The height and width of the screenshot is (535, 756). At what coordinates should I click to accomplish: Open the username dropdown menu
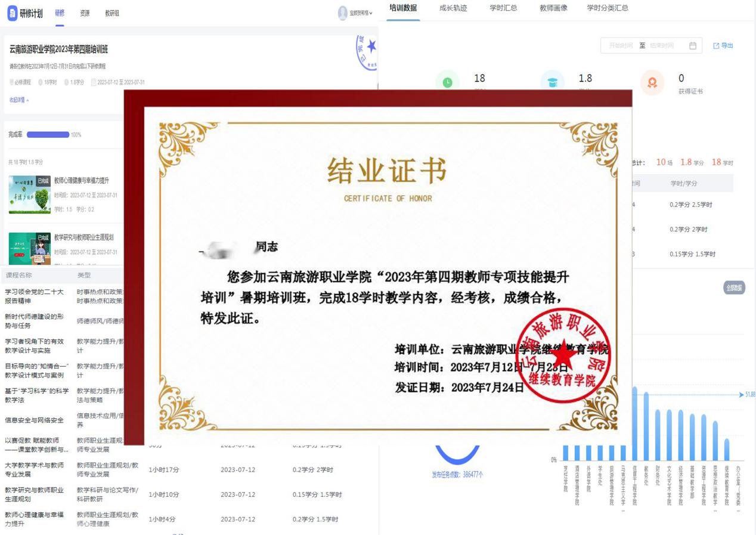361,13
